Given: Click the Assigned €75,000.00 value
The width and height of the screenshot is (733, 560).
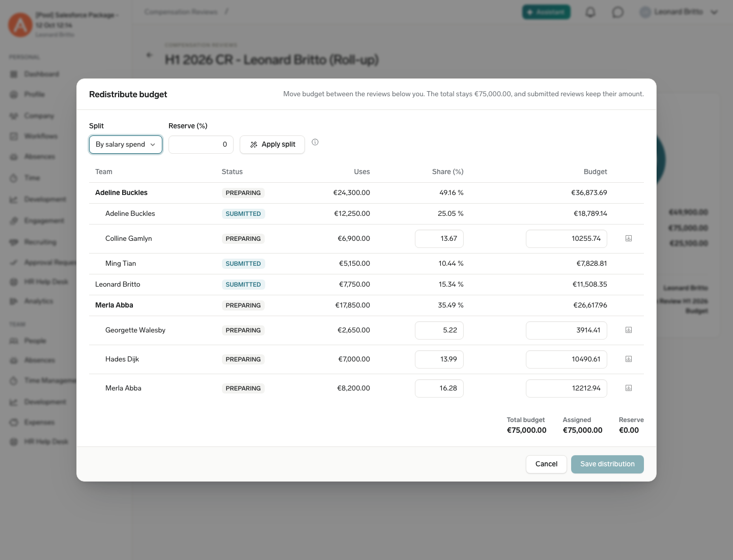Looking at the screenshot, I should 582,430.
